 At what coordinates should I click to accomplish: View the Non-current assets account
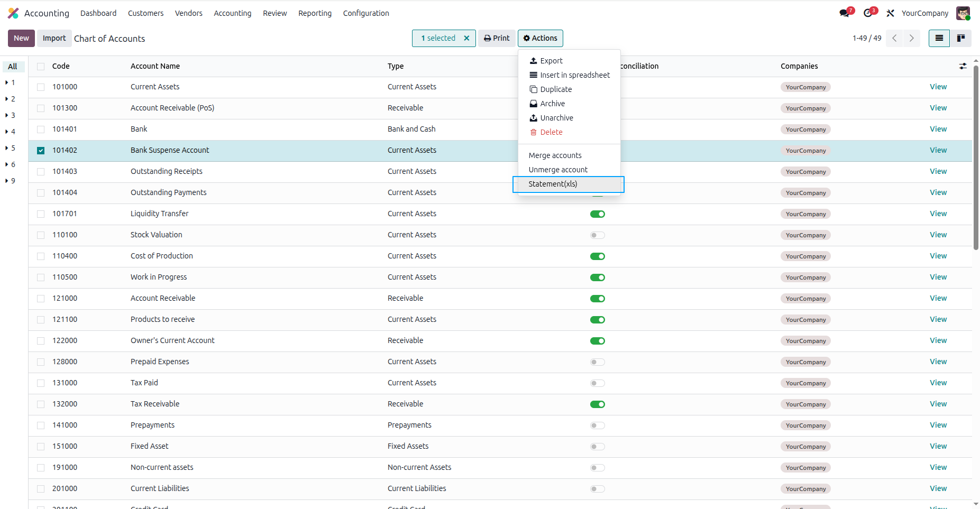click(x=938, y=467)
